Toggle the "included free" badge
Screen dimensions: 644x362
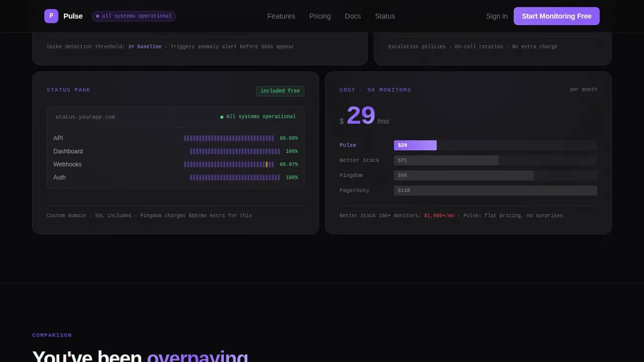[x=280, y=90]
